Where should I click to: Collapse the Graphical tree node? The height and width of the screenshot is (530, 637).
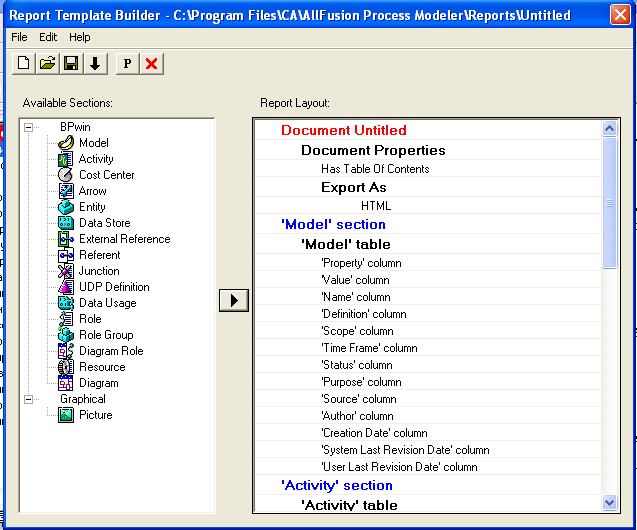(x=28, y=400)
